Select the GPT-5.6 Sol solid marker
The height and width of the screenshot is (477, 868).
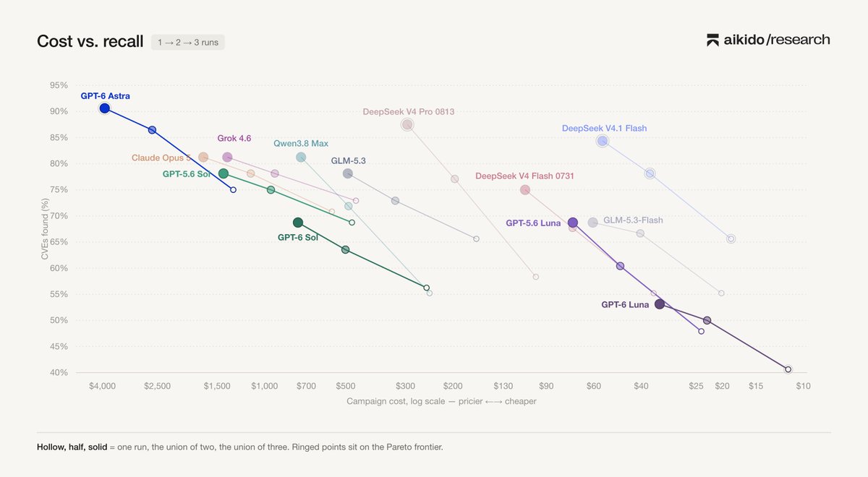224,173
